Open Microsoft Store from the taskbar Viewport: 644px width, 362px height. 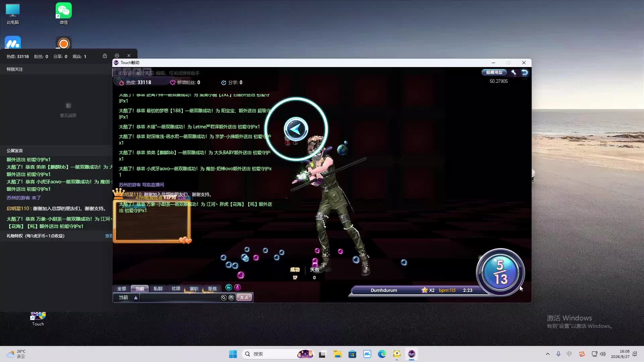tap(352, 354)
